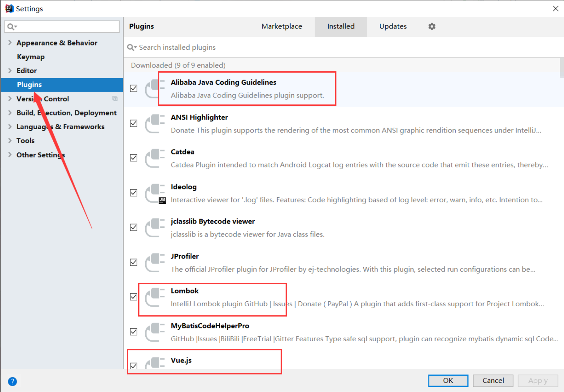The image size is (564, 392).
Task: Switch to the Installed tab
Action: pyautogui.click(x=341, y=27)
